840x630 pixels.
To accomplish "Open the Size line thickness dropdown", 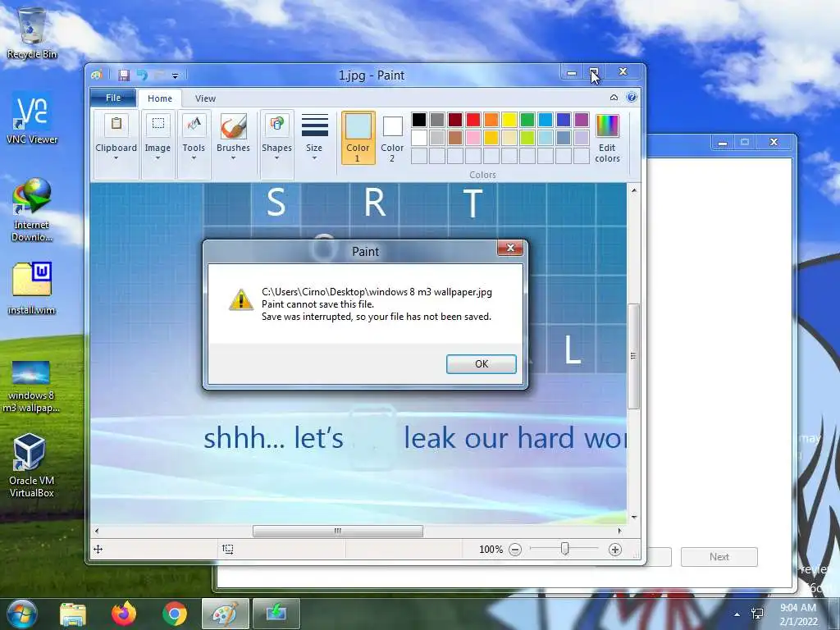I will pos(314,137).
